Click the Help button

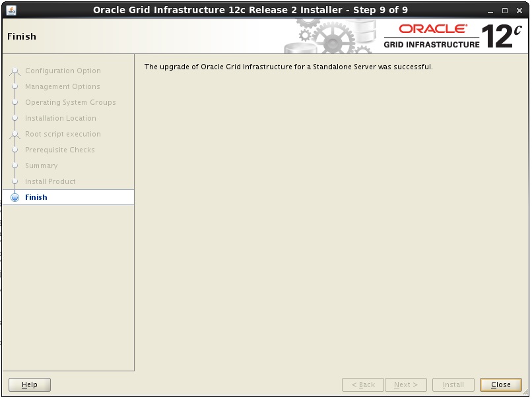pos(30,384)
